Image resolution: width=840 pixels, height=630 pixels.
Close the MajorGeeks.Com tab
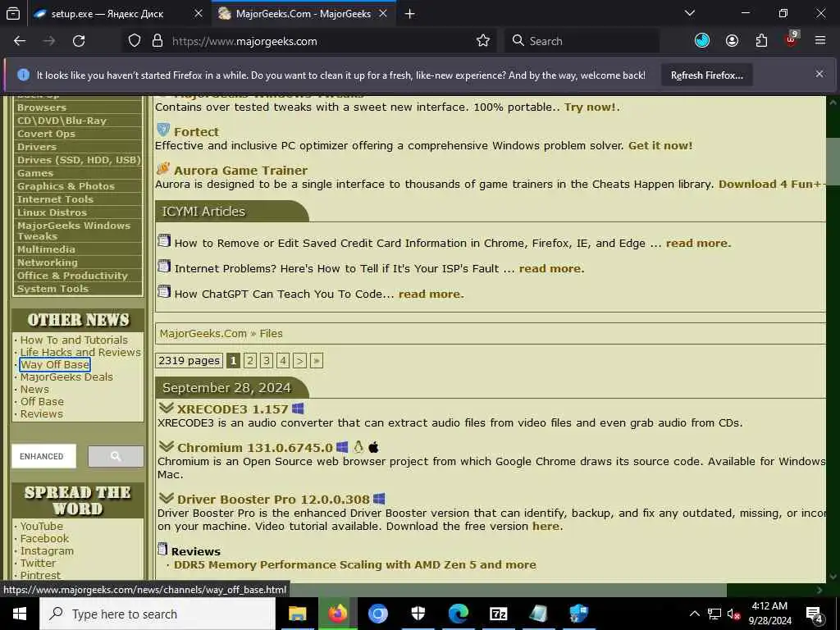383,14
